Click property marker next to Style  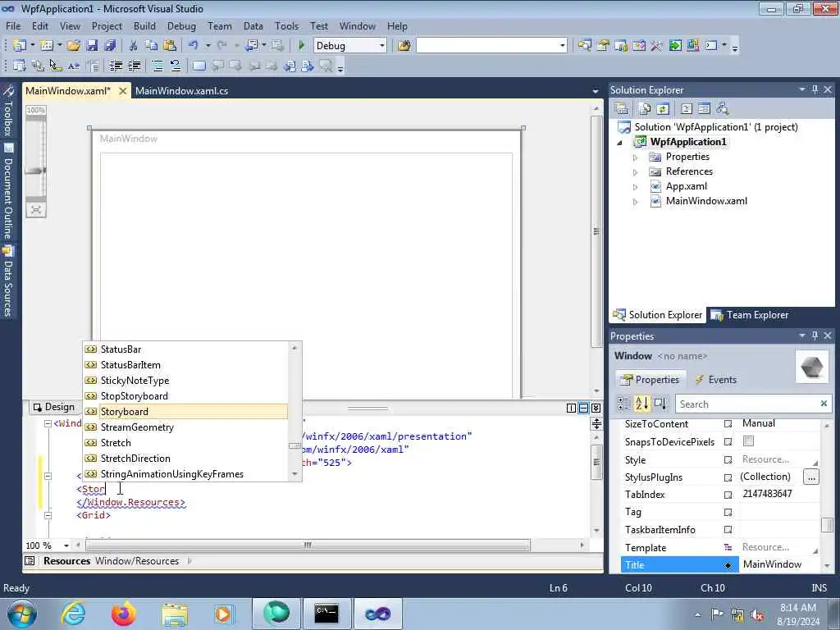tap(728, 459)
